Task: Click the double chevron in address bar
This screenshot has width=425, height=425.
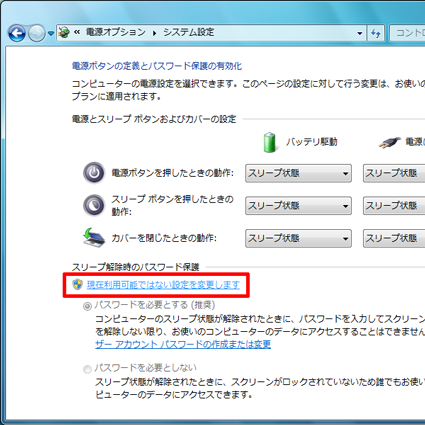Action: click(77, 32)
